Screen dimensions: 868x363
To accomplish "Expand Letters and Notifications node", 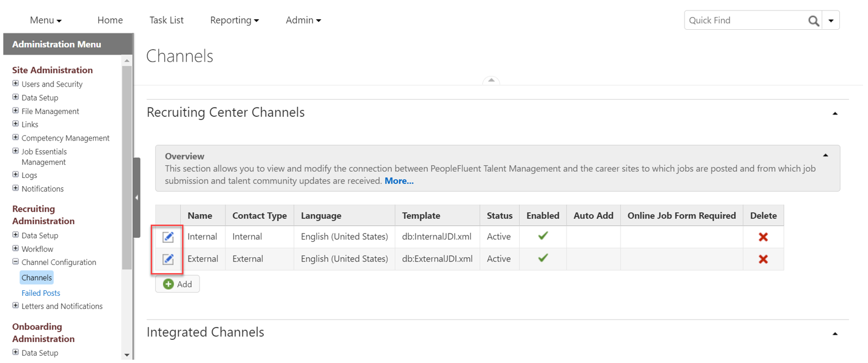I will (15, 306).
